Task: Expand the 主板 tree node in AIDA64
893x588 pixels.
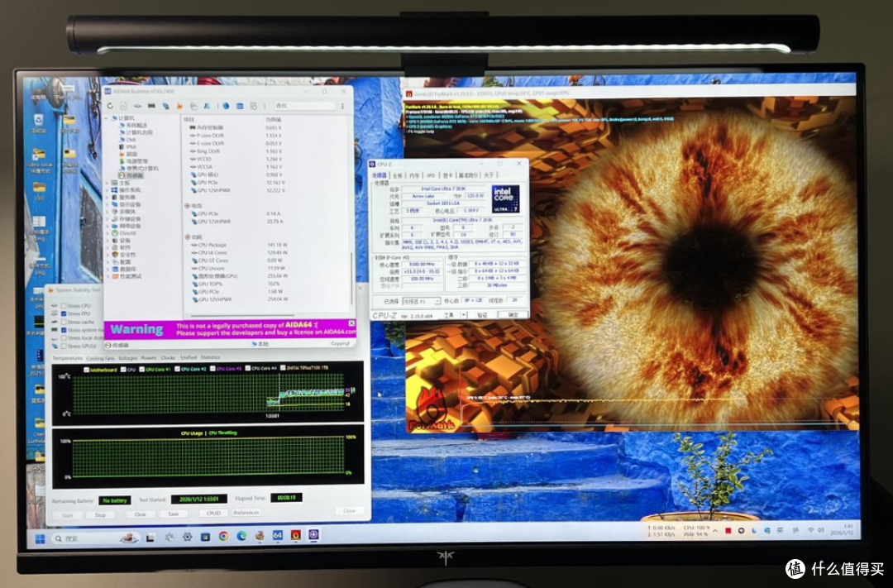Action: coord(108,183)
